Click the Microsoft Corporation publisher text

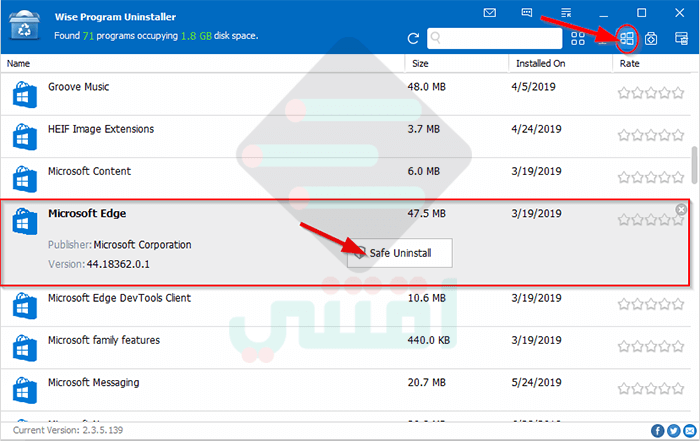coord(142,245)
